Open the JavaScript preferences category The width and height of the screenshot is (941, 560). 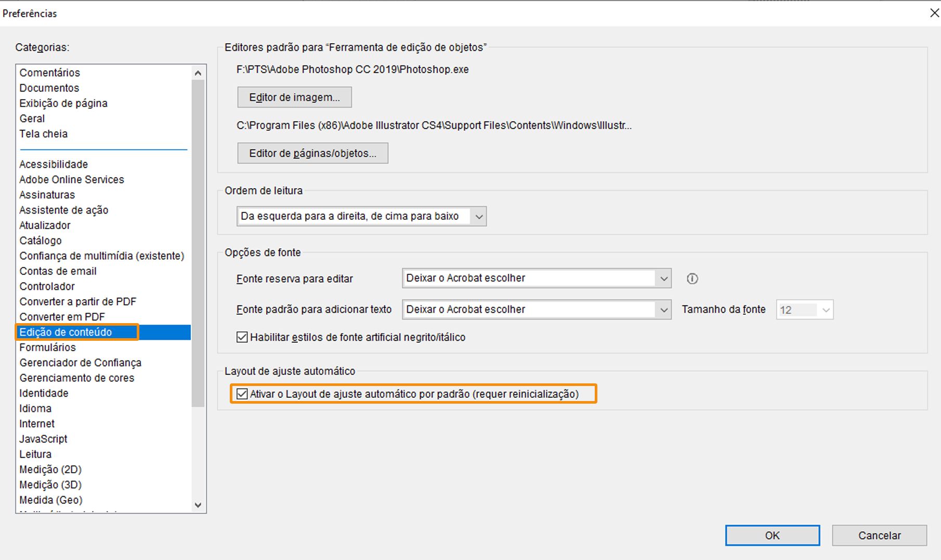pos(43,438)
